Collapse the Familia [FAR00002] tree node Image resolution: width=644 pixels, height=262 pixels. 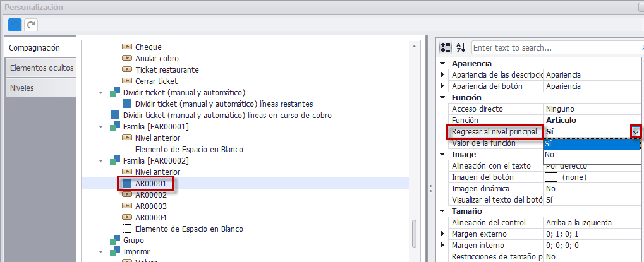[x=100, y=161]
